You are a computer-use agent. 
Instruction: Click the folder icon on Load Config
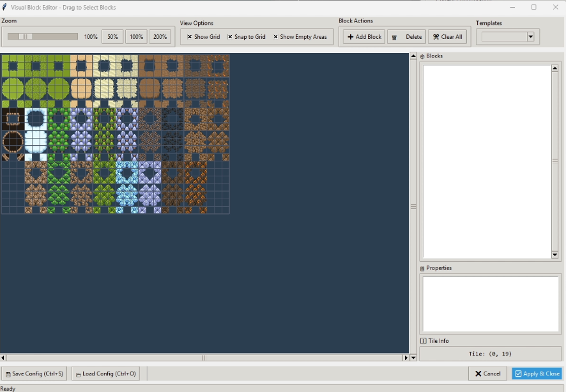point(78,375)
